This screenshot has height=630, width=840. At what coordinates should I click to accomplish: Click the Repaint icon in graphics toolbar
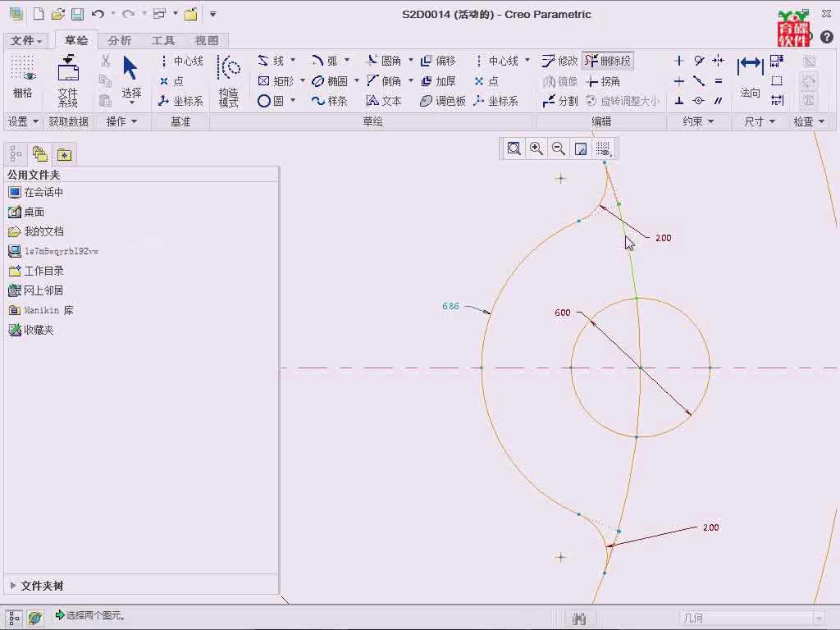pyautogui.click(x=581, y=148)
